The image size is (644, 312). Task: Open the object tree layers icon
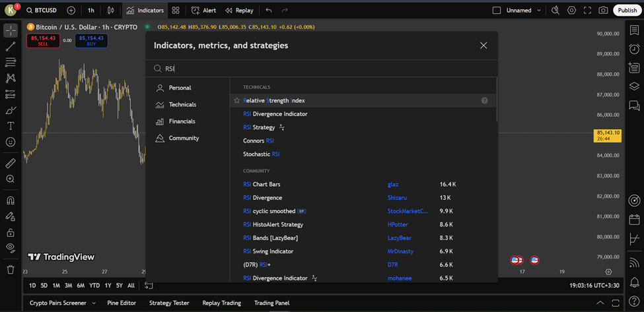634,86
